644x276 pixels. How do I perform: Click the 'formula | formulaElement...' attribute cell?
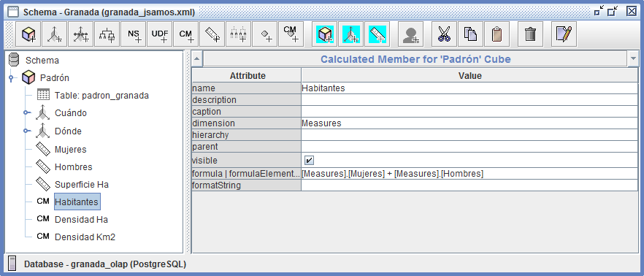tap(247, 174)
